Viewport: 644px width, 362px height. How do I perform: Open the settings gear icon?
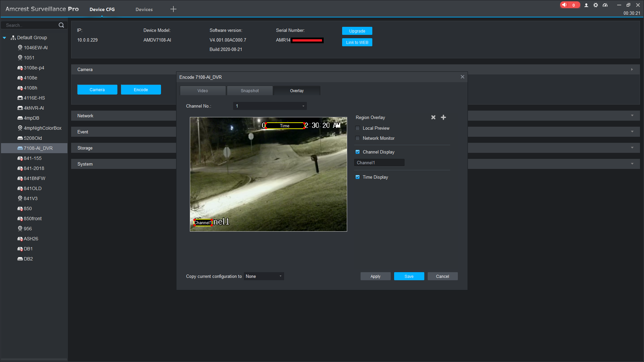[x=596, y=5]
